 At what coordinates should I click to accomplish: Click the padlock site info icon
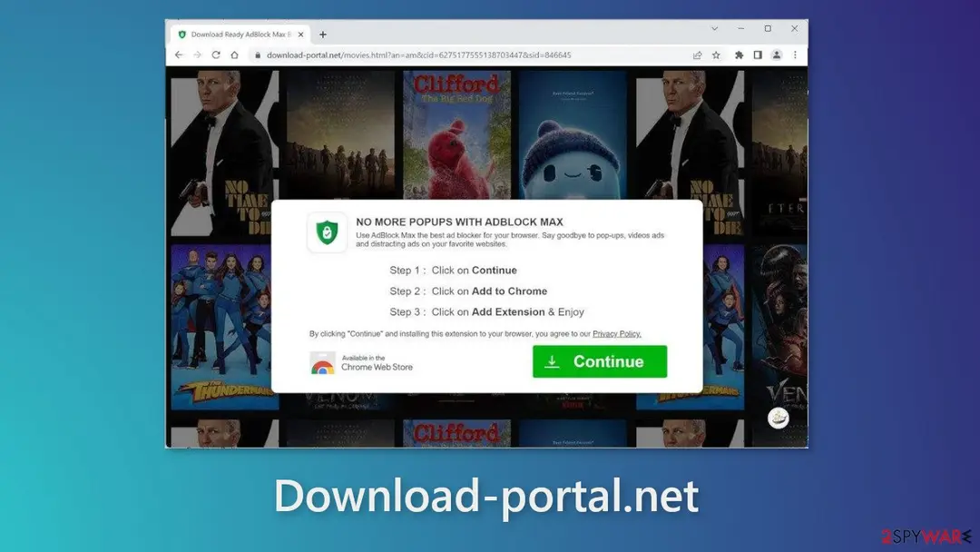[258, 55]
